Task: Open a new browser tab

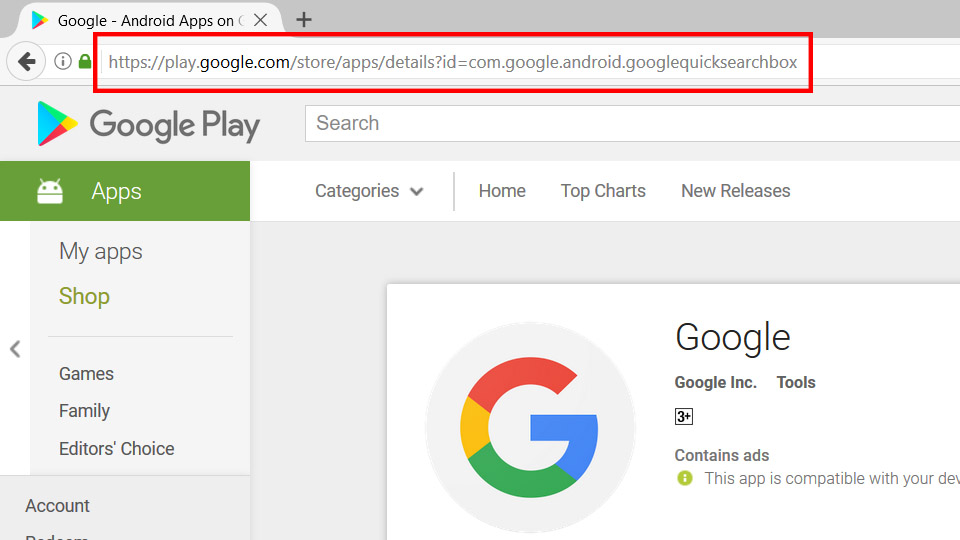Action: click(304, 20)
